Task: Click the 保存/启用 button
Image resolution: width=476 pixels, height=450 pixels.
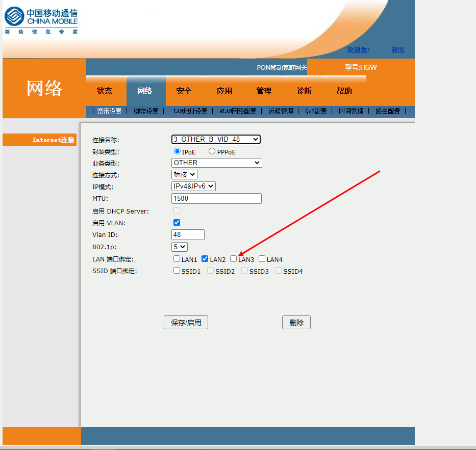Action: point(186,322)
